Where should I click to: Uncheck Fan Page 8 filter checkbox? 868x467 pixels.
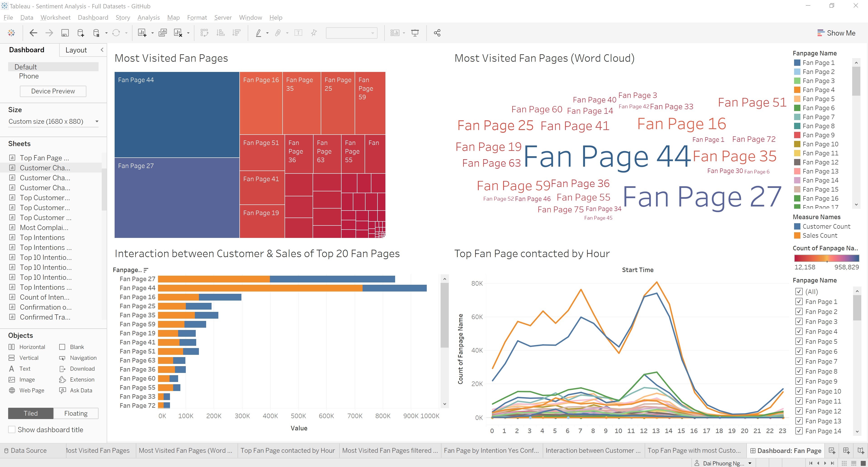[799, 371]
